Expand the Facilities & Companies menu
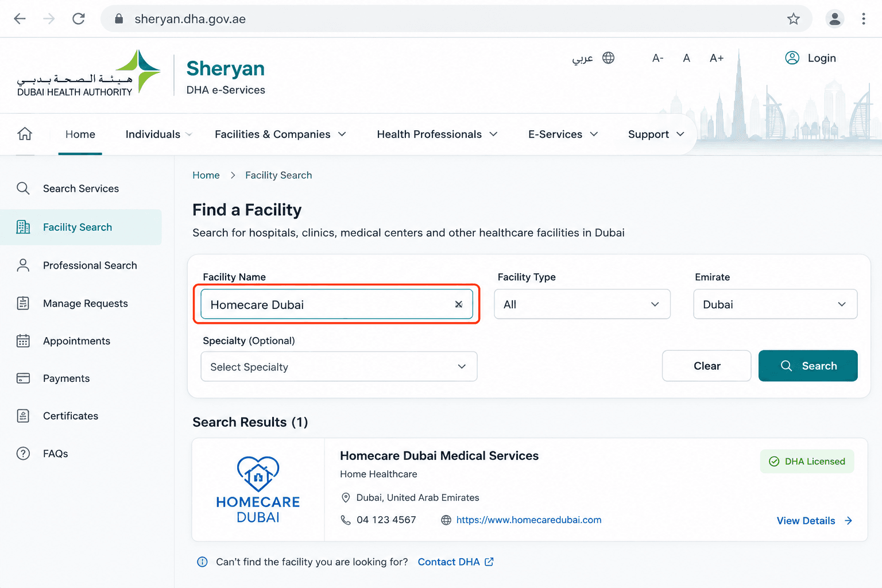882x588 pixels. [280, 134]
